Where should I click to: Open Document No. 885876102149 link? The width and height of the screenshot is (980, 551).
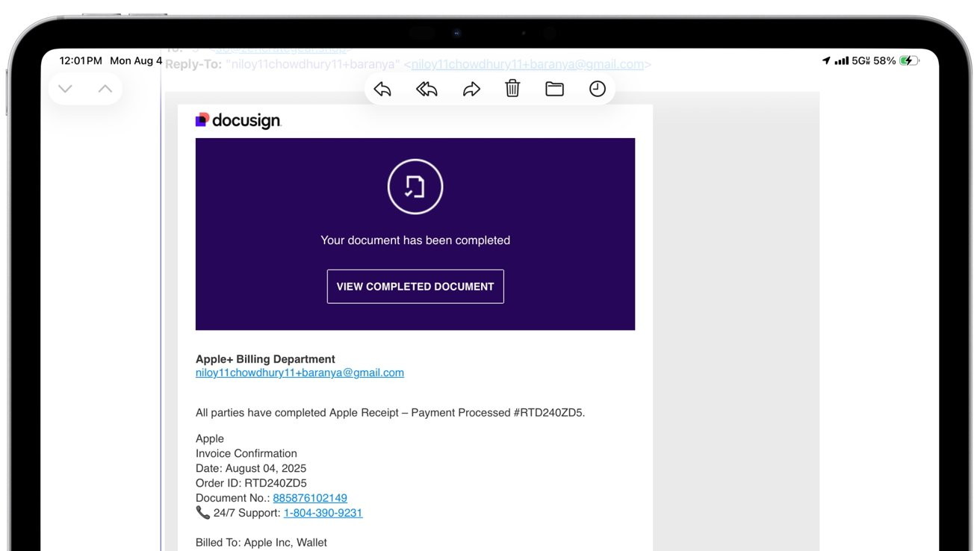pyautogui.click(x=309, y=497)
